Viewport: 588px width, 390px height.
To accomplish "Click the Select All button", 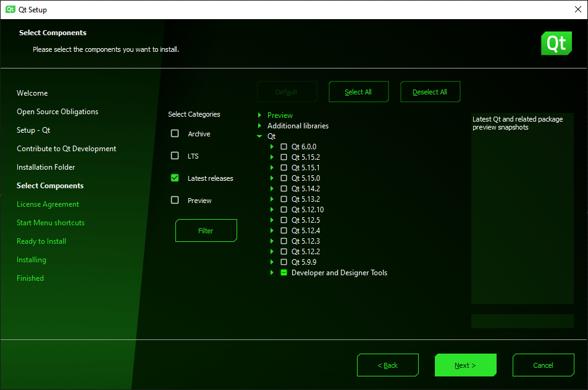I will [x=358, y=92].
